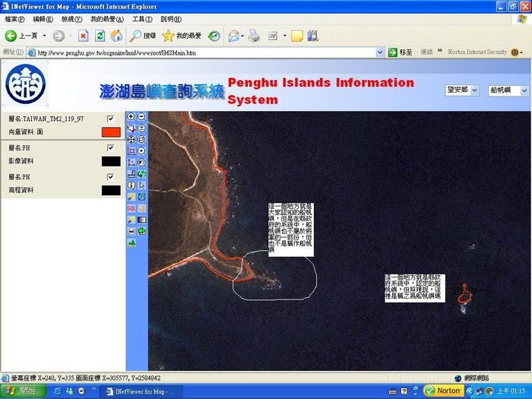Select the arrow pointer tool
This screenshot has height=399, width=532.
pyautogui.click(x=142, y=185)
